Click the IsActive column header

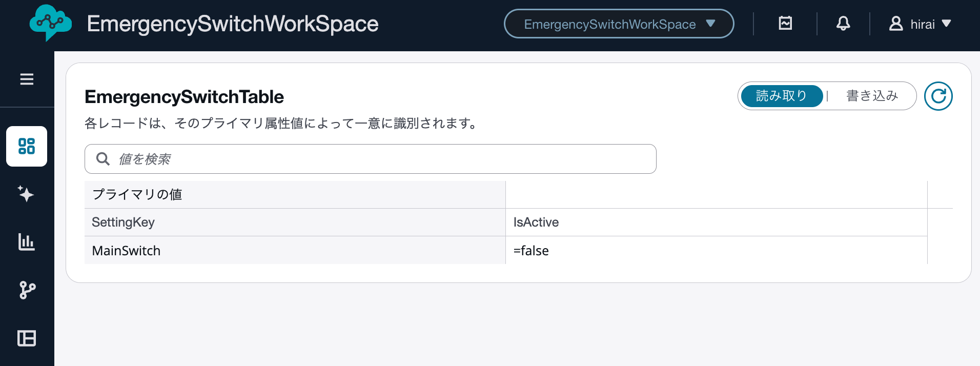point(536,222)
